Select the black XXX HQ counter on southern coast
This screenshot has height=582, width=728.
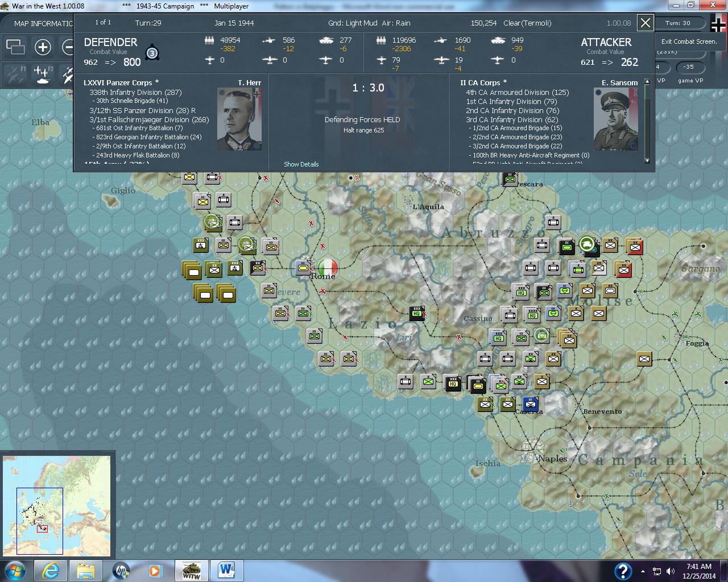453,383
